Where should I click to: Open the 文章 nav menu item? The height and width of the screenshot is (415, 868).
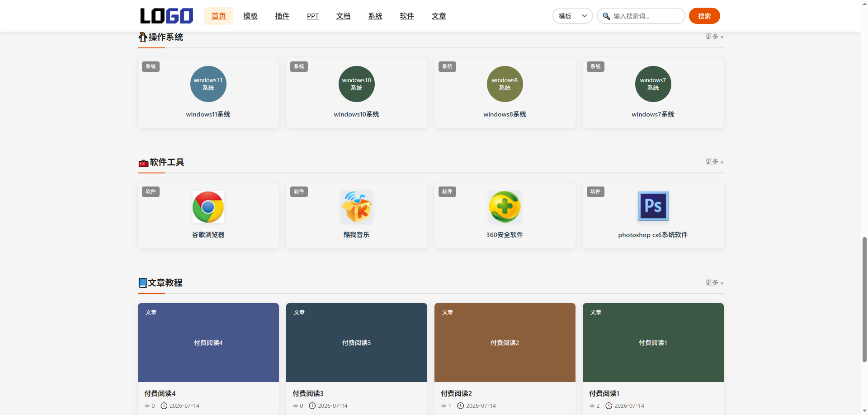pyautogui.click(x=439, y=16)
